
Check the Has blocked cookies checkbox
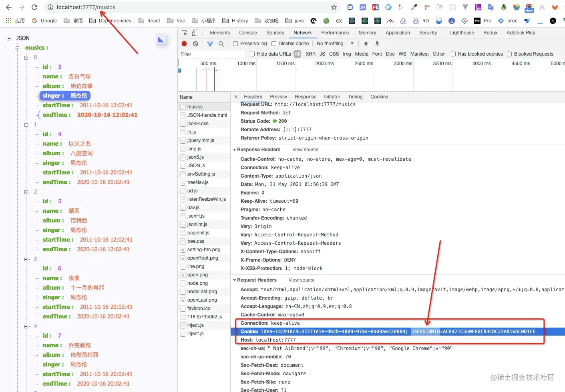[x=453, y=54]
